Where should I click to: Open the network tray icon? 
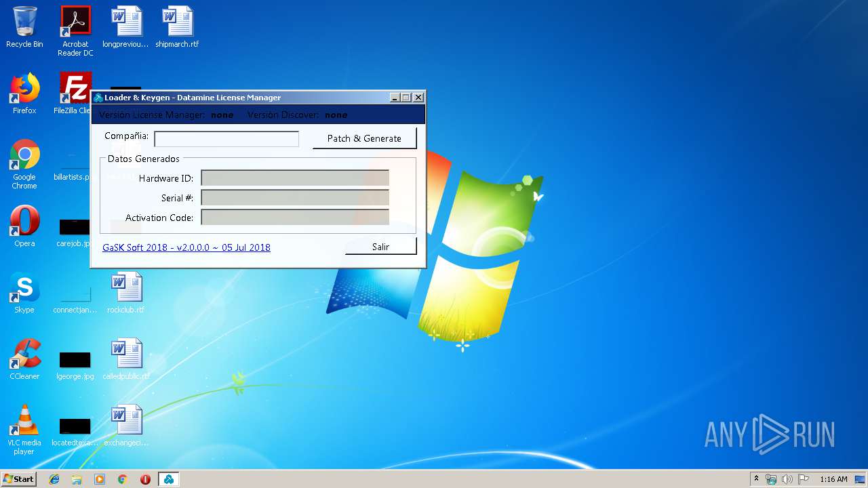point(771,479)
